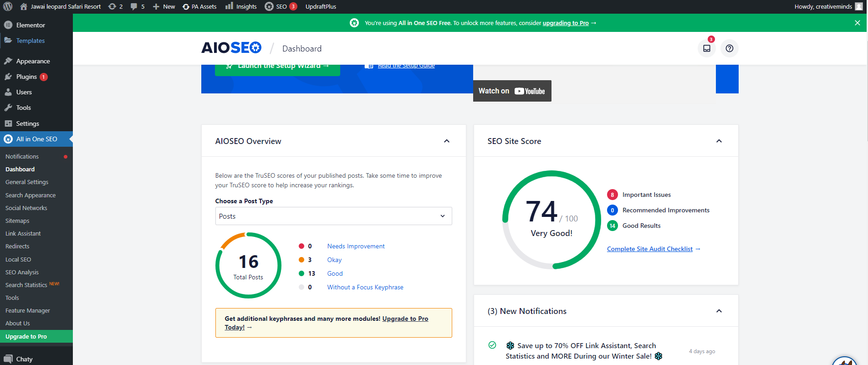Screen dimensions: 868x365
Task: Go to Search Appearance submenu item
Action: pos(31,195)
